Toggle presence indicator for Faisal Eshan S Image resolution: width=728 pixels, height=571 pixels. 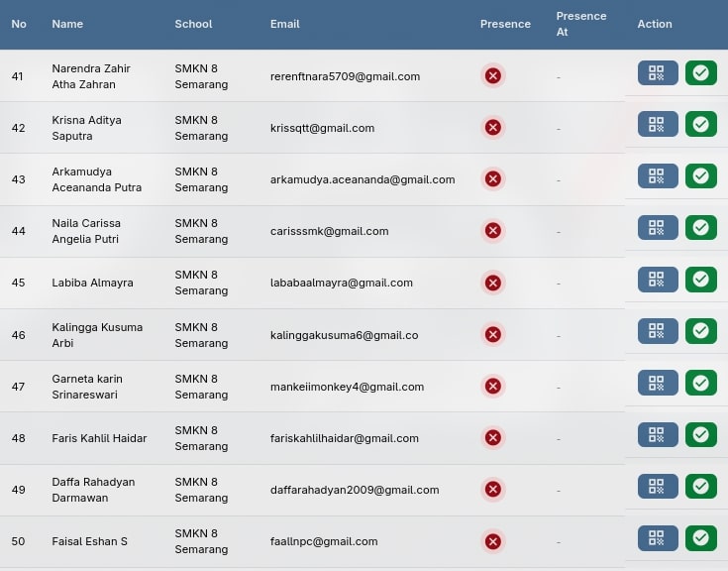[x=493, y=541]
